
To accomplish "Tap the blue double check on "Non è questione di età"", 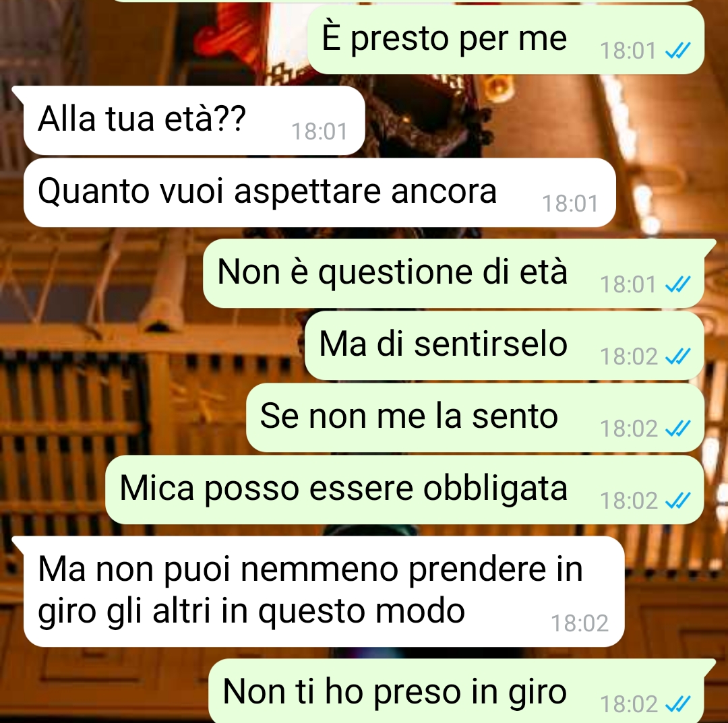I will (678, 284).
